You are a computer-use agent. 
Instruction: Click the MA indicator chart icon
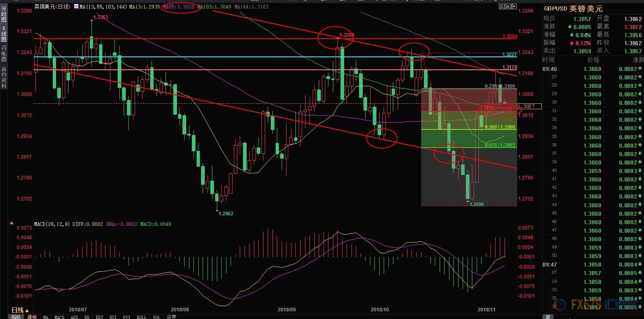[76, 7]
